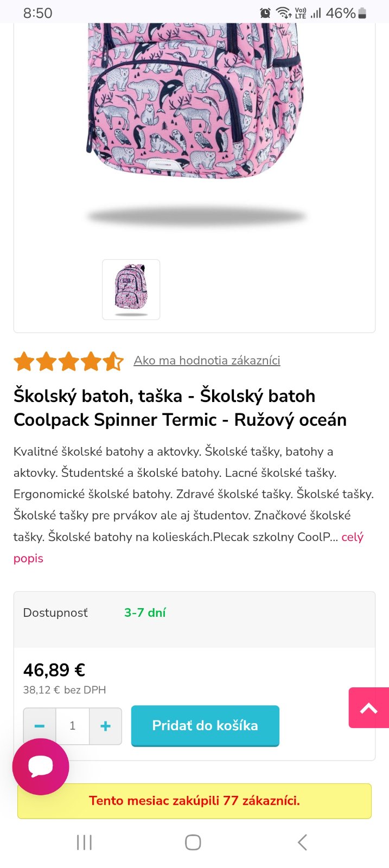The image size is (389, 868).
Task: Open Android recent apps button
Action: [84, 842]
